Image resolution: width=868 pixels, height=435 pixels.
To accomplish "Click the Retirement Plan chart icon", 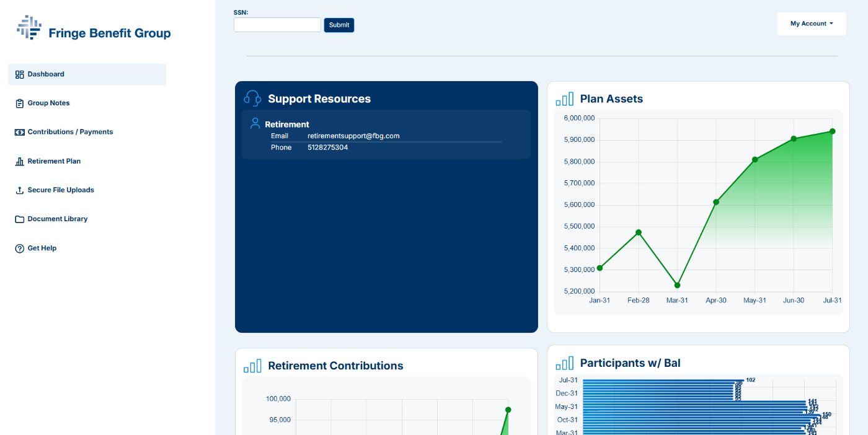I will (x=19, y=161).
